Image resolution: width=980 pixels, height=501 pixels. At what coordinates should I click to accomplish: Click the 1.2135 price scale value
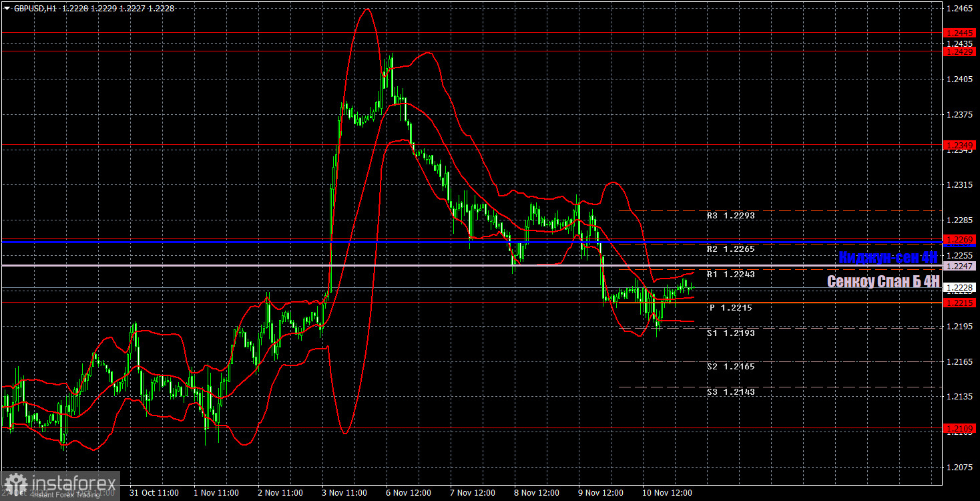[960, 397]
